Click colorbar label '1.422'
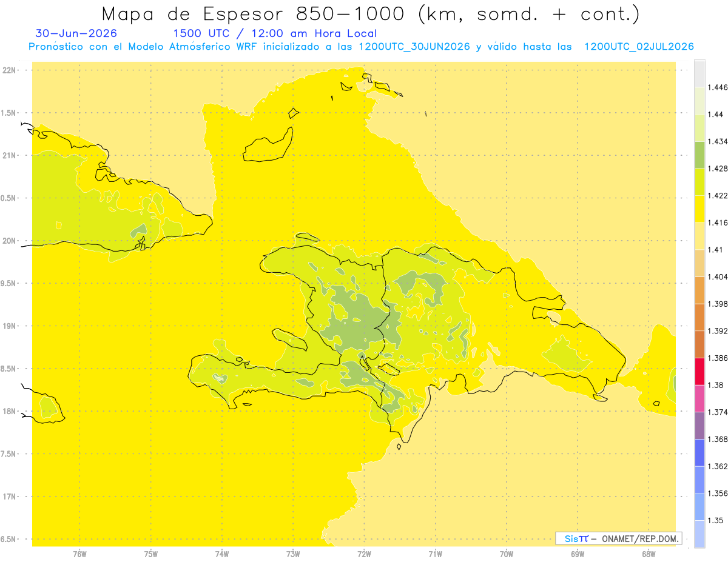 point(718,196)
